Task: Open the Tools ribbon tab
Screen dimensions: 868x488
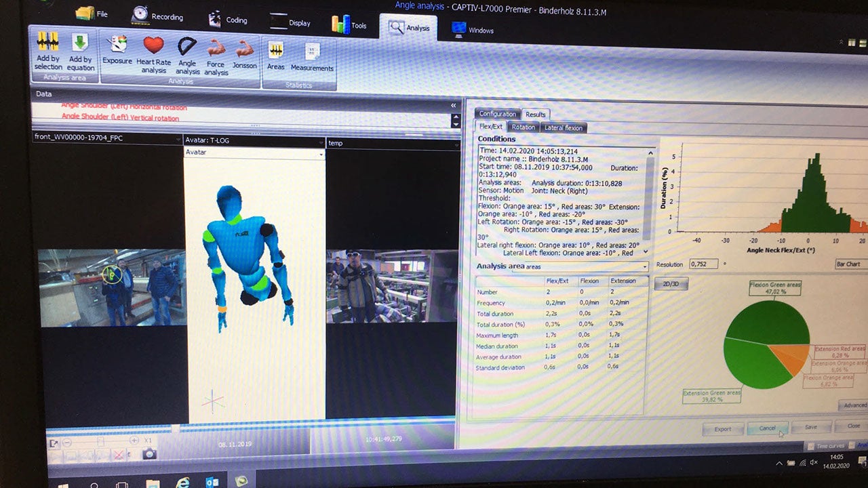Action: click(x=349, y=25)
